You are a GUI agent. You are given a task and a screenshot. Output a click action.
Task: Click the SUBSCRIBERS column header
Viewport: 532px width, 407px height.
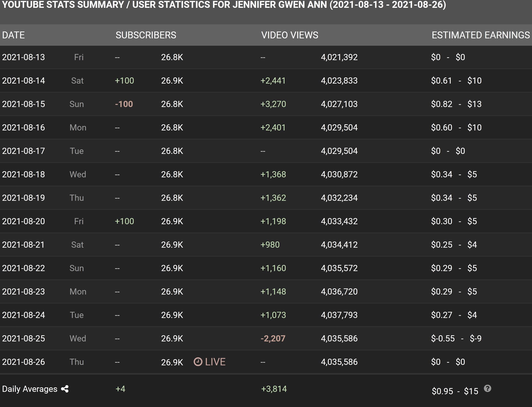click(146, 35)
